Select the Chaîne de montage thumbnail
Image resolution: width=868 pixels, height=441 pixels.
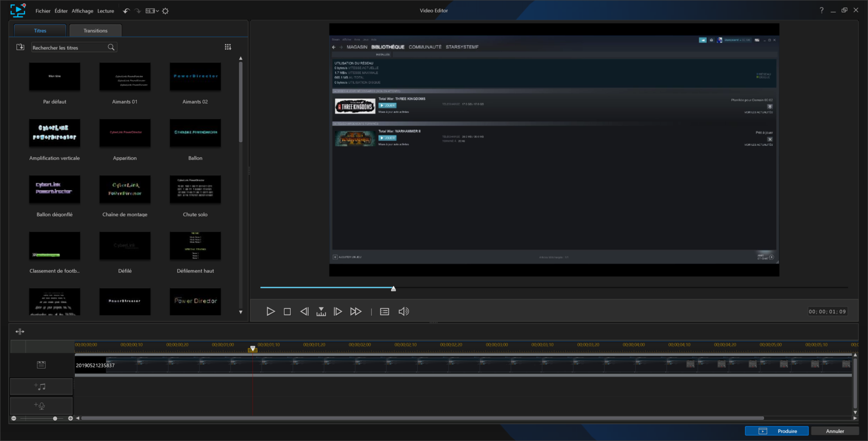125,189
